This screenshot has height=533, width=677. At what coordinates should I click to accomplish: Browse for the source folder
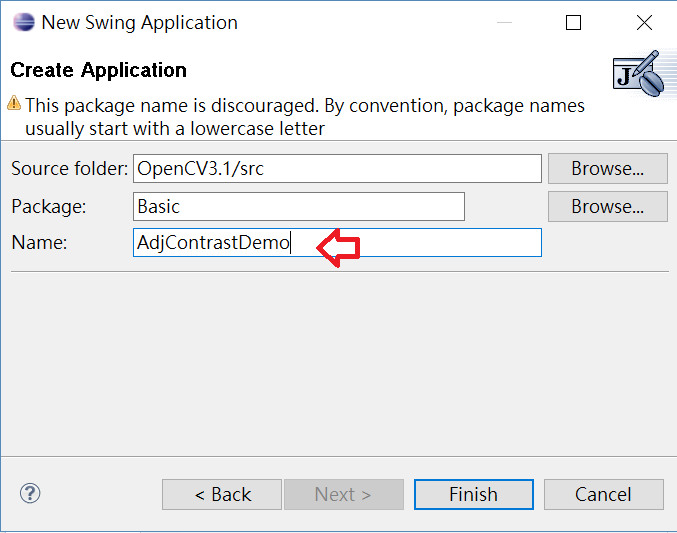pos(607,168)
